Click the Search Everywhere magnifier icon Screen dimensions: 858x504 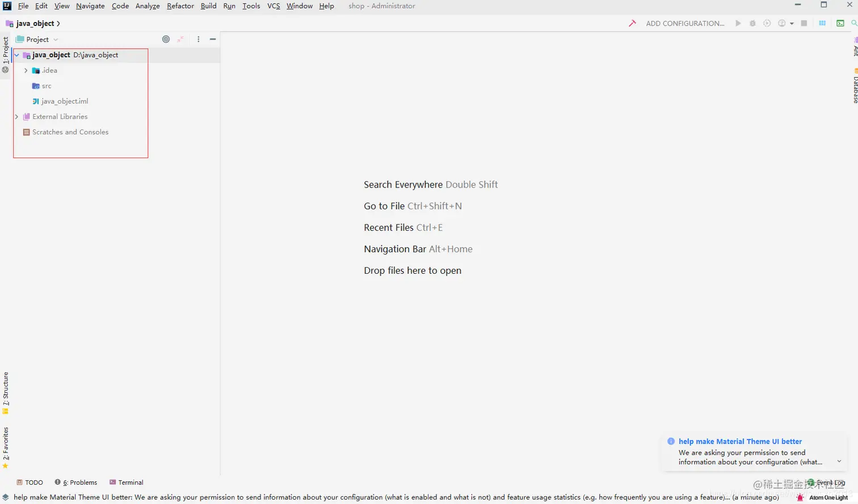coord(854,23)
